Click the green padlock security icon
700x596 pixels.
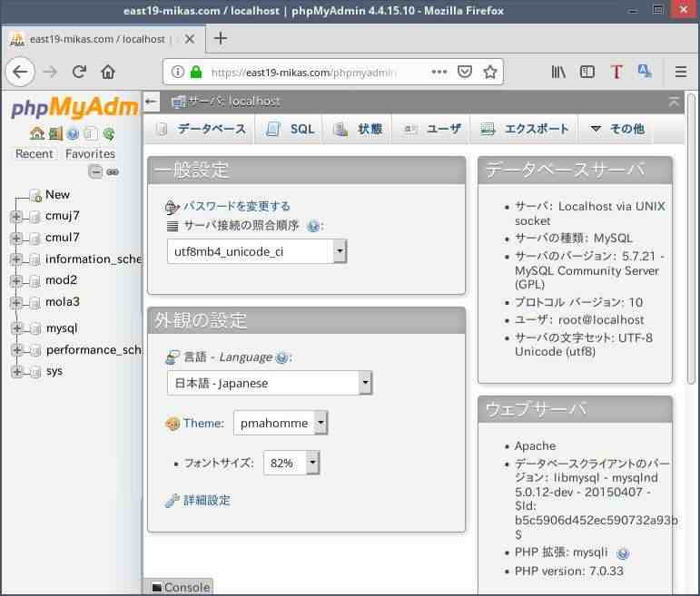196,72
